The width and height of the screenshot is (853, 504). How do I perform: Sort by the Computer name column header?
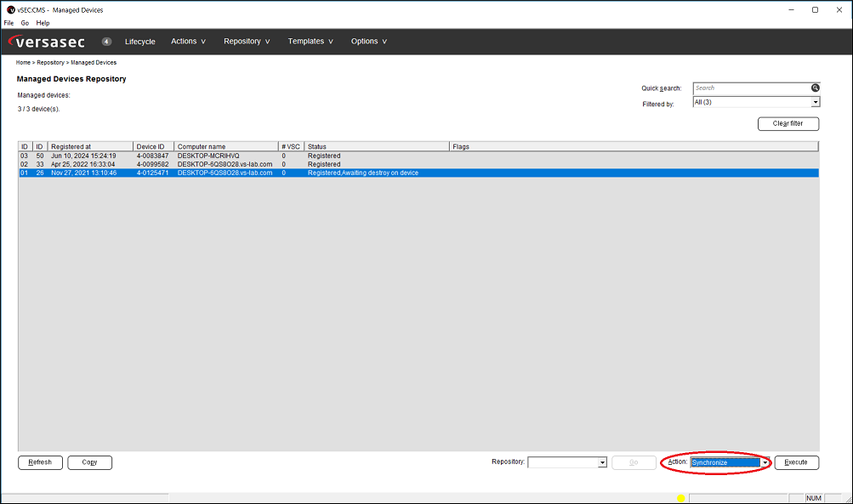point(226,147)
